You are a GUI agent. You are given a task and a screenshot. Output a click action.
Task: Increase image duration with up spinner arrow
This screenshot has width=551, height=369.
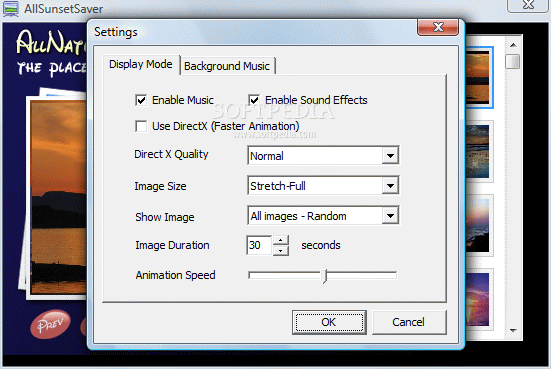click(x=280, y=240)
